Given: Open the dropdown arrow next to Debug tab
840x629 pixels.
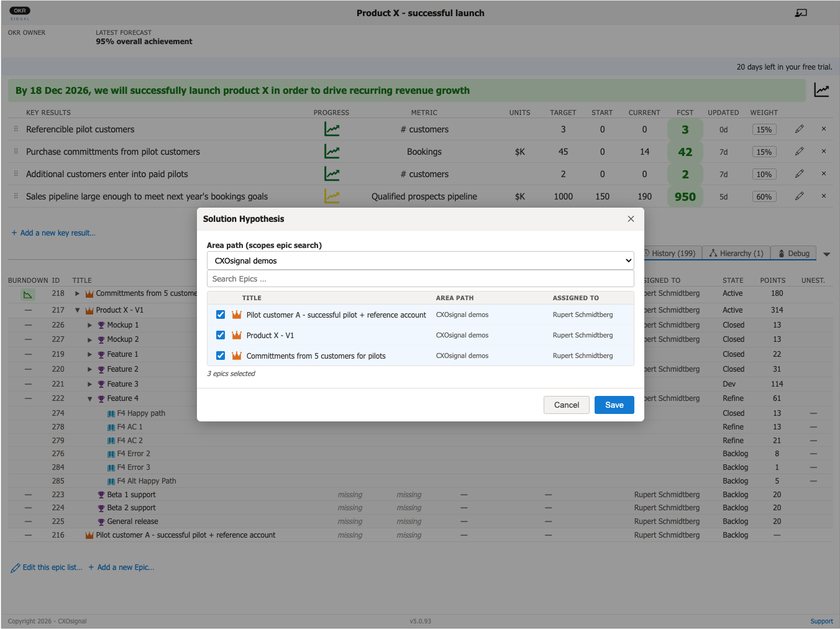Looking at the screenshot, I should [x=826, y=254].
